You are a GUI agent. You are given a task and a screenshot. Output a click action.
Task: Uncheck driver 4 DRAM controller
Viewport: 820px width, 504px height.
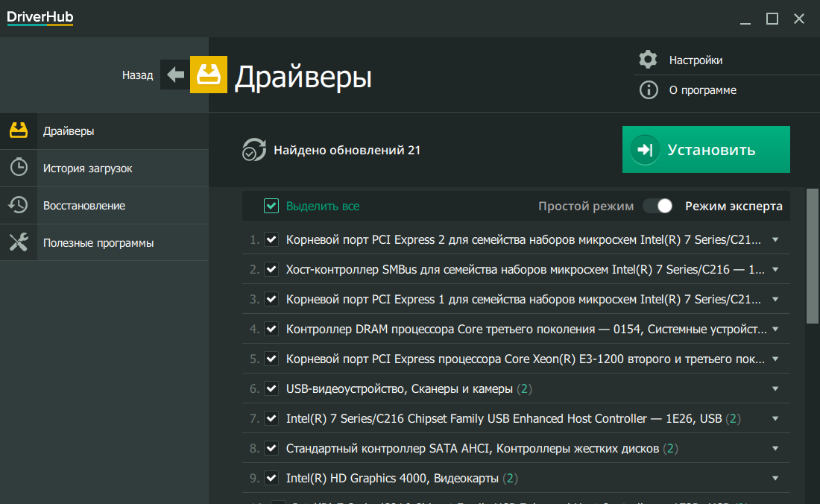(271, 330)
